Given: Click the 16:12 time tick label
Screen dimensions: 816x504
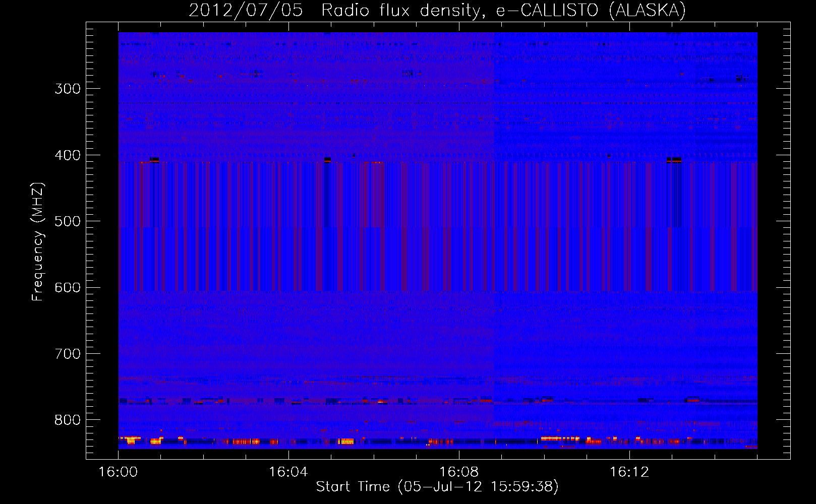Looking at the screenshot, I should pos(629,472).
